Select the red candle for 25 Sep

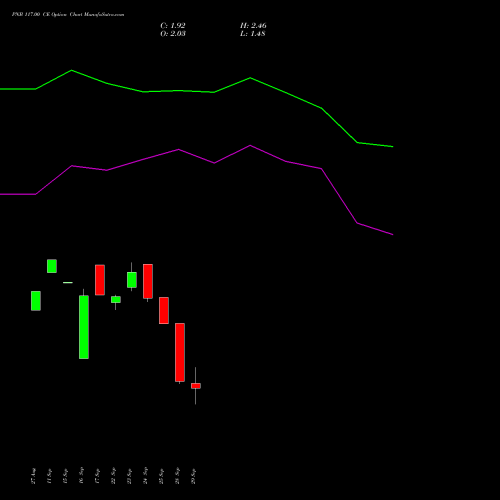coord(164,310)
